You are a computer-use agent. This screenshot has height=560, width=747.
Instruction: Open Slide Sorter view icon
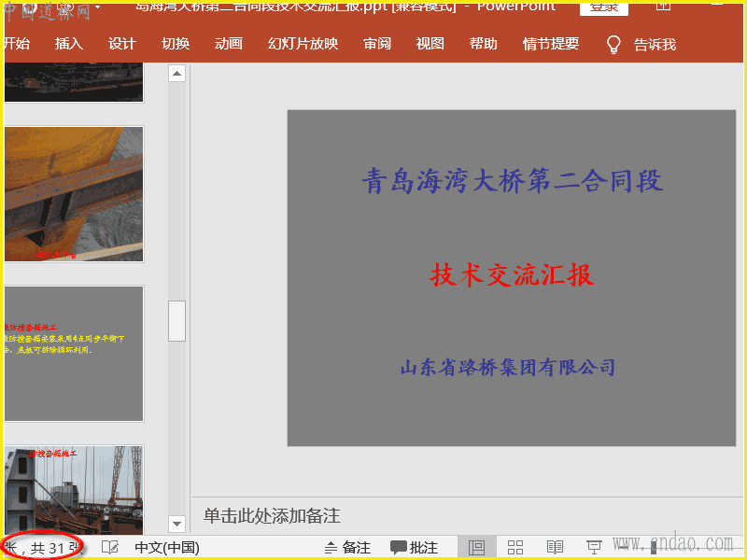(514, 548)
